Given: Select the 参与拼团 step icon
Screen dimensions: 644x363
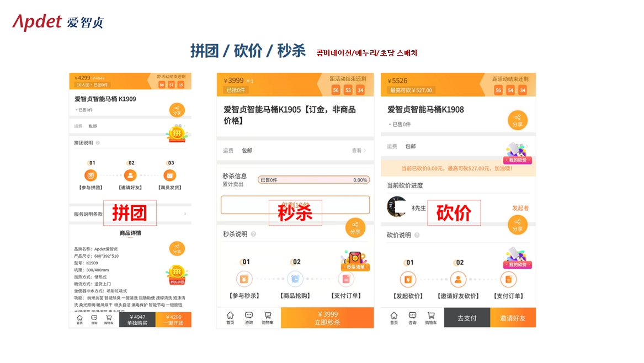Looking at the screenshot, I should point(91,175).
